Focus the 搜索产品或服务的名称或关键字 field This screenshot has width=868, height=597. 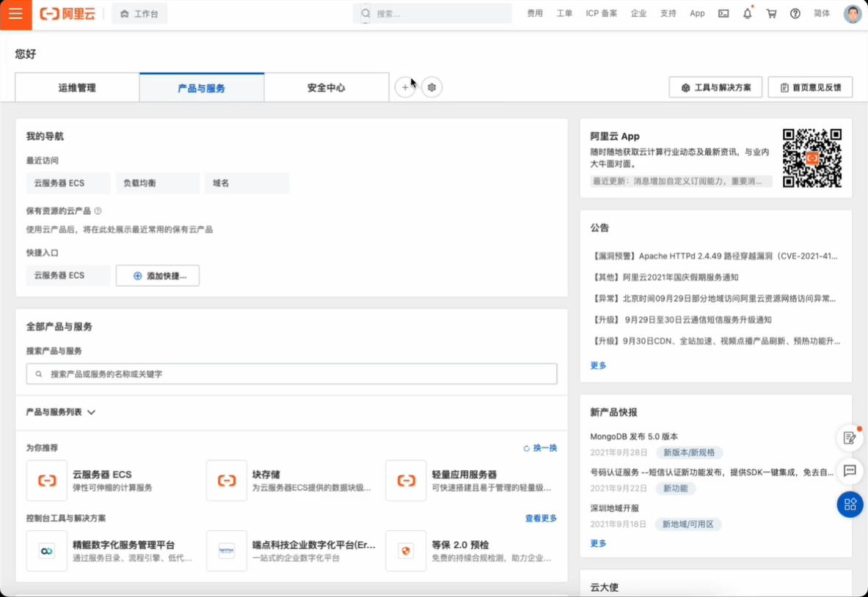pos(292,374)
